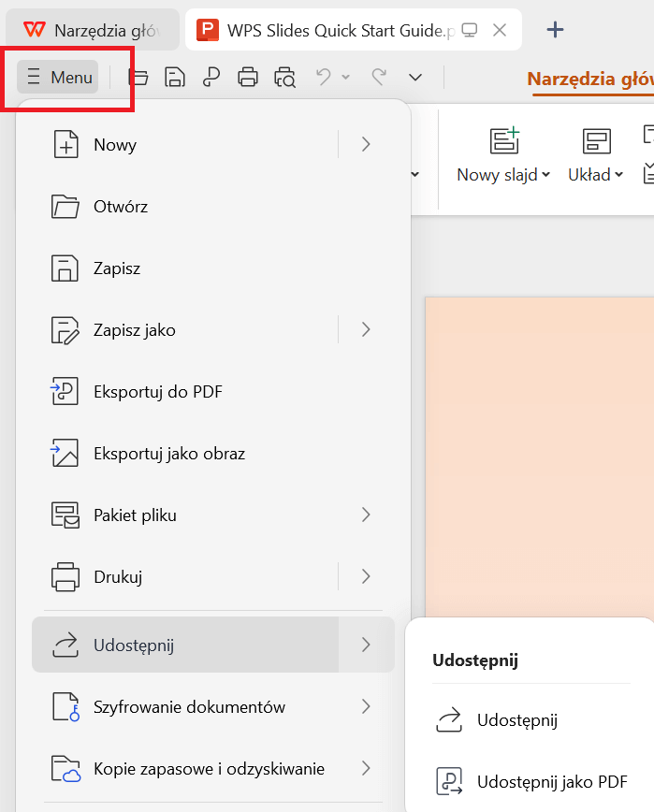Expand the Undo history dropdown arrow
The height and width of the screenshot is (812, 654).
346,77
